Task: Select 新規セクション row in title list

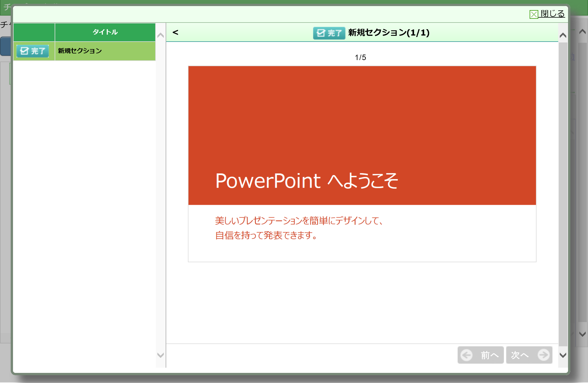Action: (105, 51)
